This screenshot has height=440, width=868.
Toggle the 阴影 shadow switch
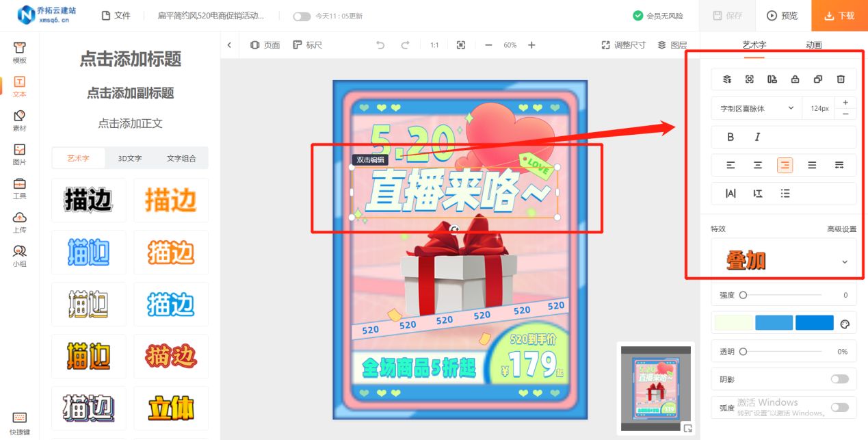click(840, 378)
